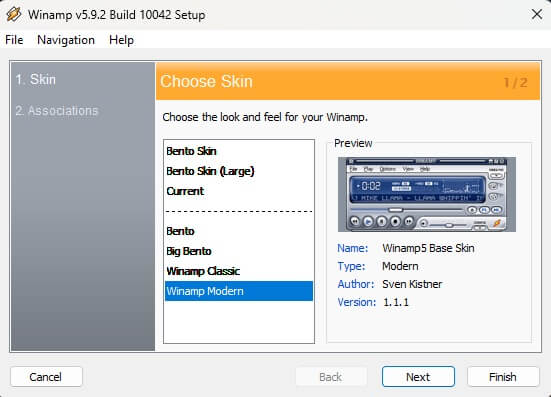This screenshot has width=551, height=397.
Task: Click the skin preview thumbnail
Action: [427, 194]
